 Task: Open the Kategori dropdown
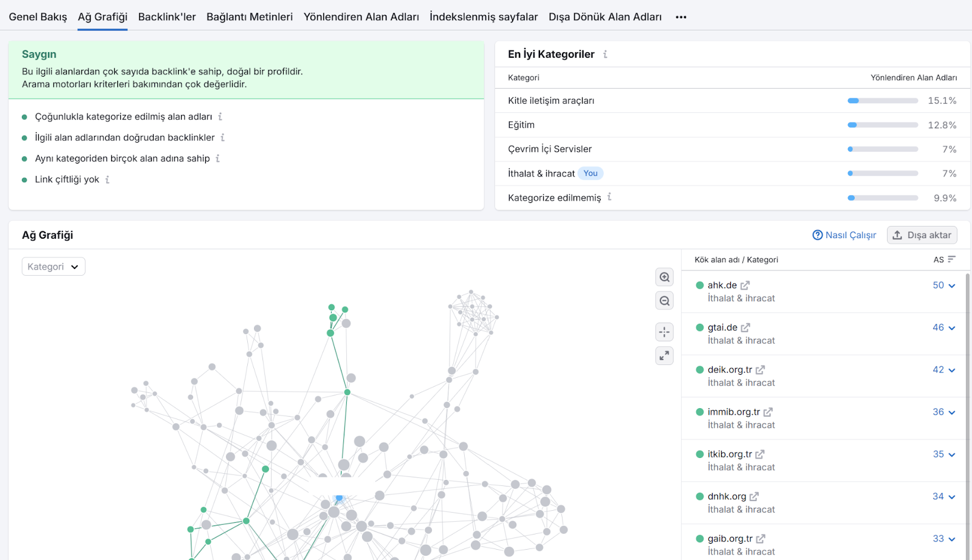coord(53,267)
